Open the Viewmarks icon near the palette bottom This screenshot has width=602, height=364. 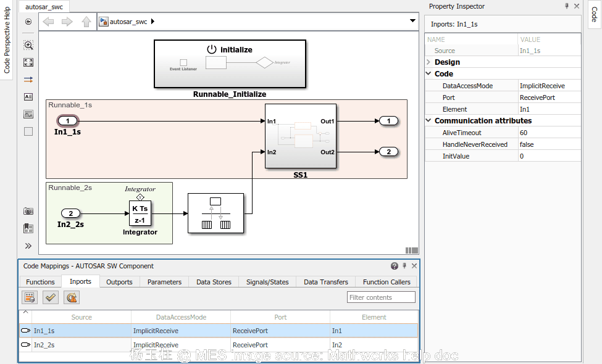pyautogui.click(x=28, y=228)
